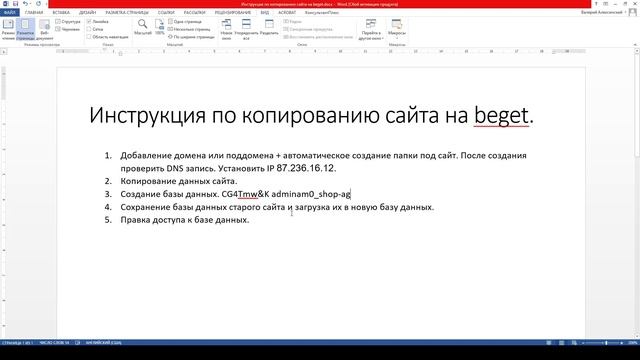Open user account name dropdown
Screen dimensions: 640x360
click(x=604, y=13)
